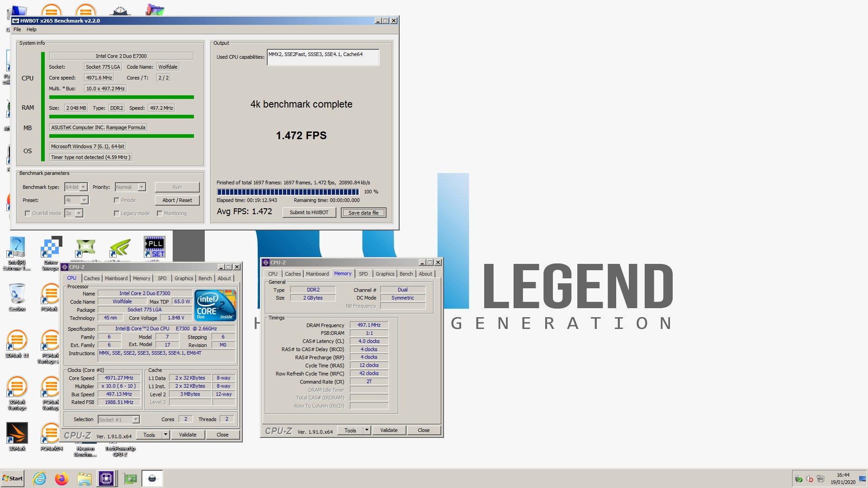Screen dimensions: 868x488
Task: Click the Run benchmark button
Action: pos(177,187)
